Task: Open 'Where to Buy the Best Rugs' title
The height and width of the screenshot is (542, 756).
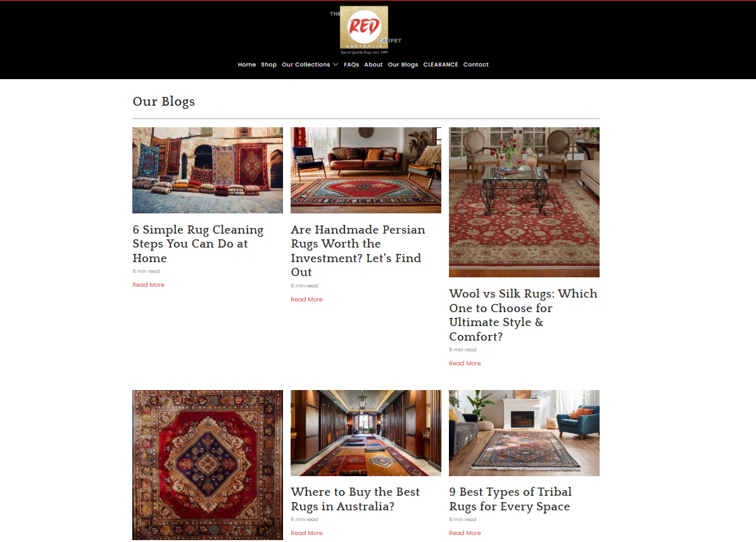Action: click(355, 499)
